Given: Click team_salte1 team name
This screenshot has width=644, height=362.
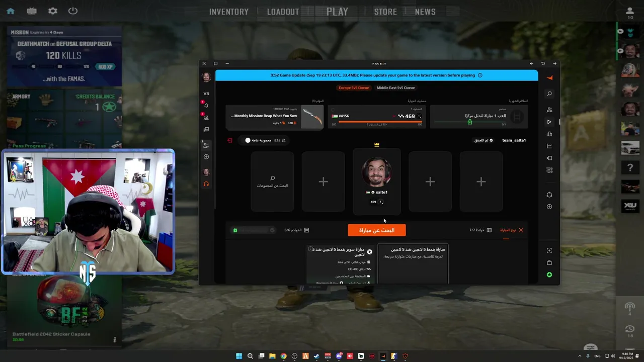Looking at the screenshot, I should click(514, 140).
